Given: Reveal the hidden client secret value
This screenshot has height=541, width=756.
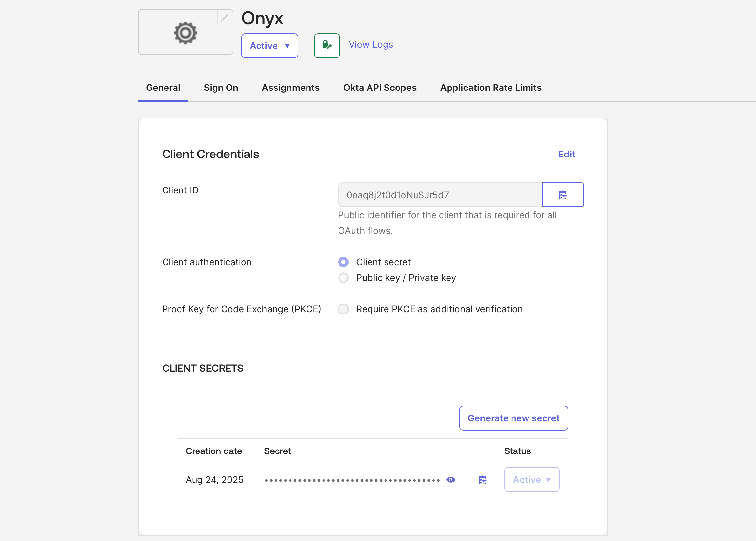Looking at the screenshot, I should coord(451,480).
